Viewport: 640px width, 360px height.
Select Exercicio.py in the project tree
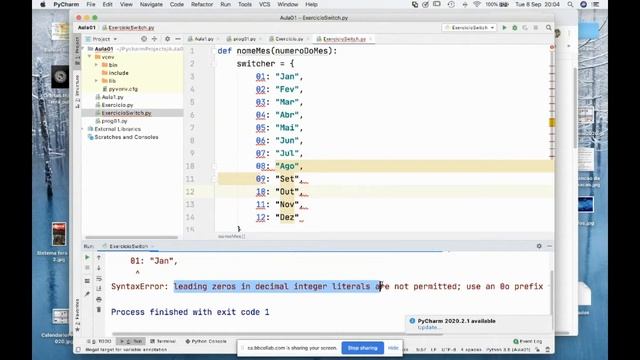(117, 105)
